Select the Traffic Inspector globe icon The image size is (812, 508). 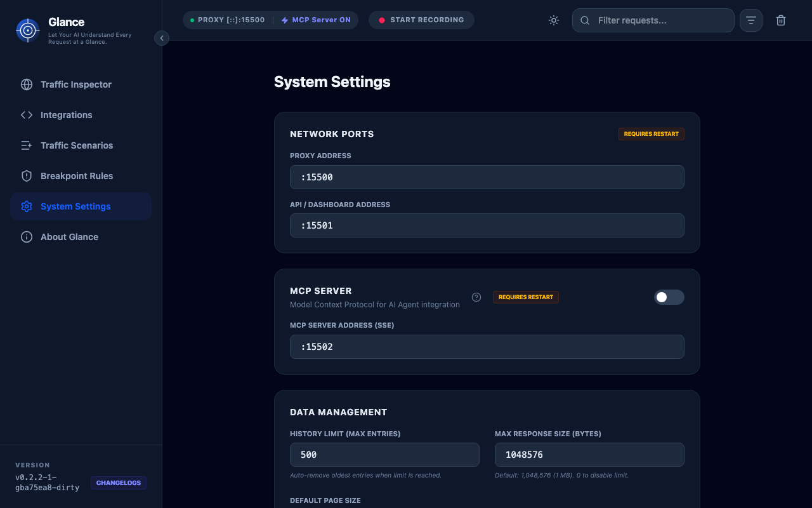pos(26,84)
